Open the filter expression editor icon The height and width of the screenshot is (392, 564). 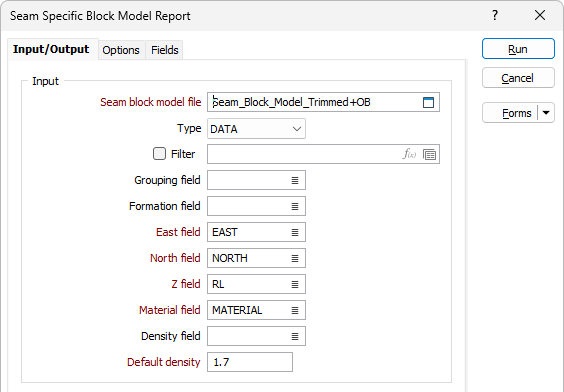click(409, 154)
